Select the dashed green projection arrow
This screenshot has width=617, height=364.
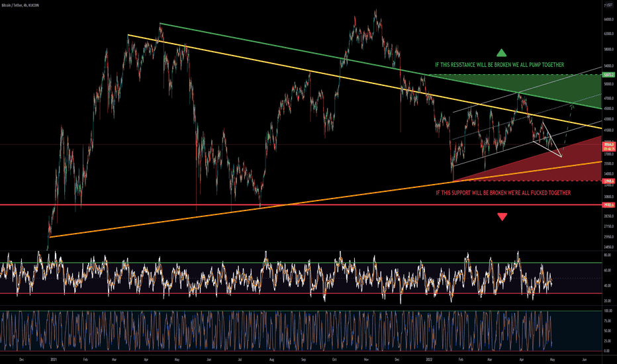(x=568, y=126)
